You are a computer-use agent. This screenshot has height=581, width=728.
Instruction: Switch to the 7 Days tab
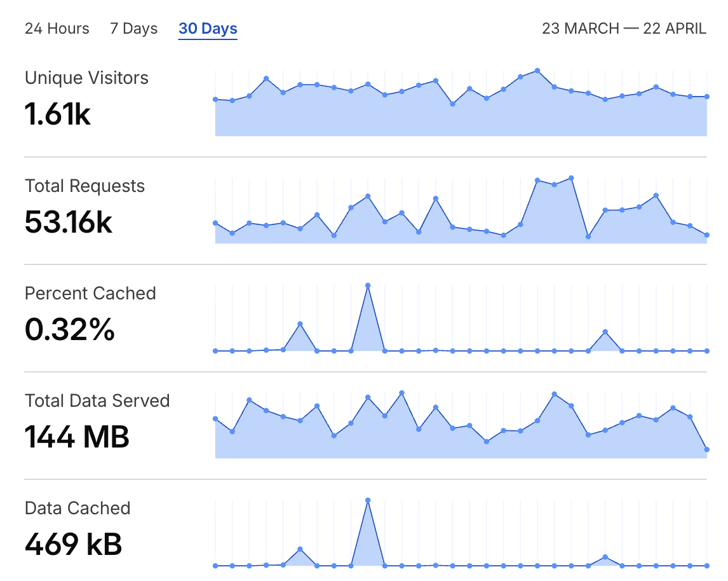click(x=133, y=29)
